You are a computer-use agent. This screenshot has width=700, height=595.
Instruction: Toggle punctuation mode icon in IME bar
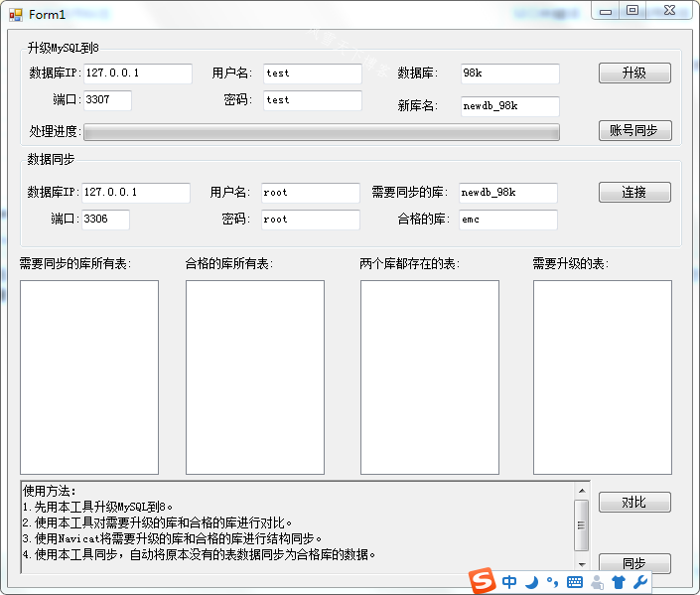pos(552,582)
